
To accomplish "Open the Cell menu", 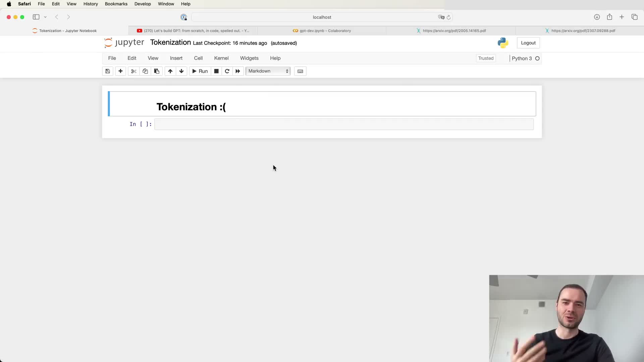I will click(198, 58).
